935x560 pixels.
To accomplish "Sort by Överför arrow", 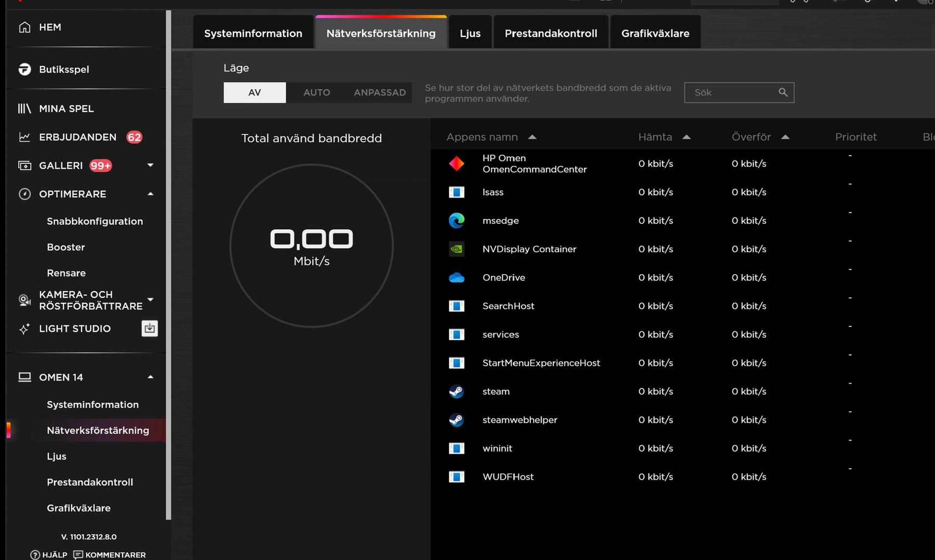I will click(785, 137).
